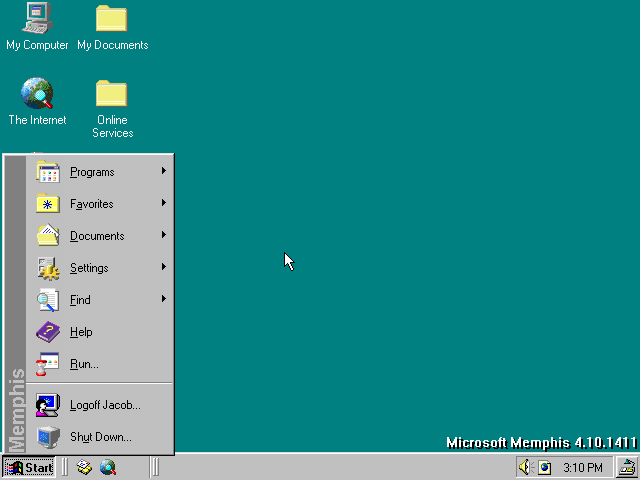The image size is (640, 480).
Task: Click the Find magnifier icon
Action: 48,300
